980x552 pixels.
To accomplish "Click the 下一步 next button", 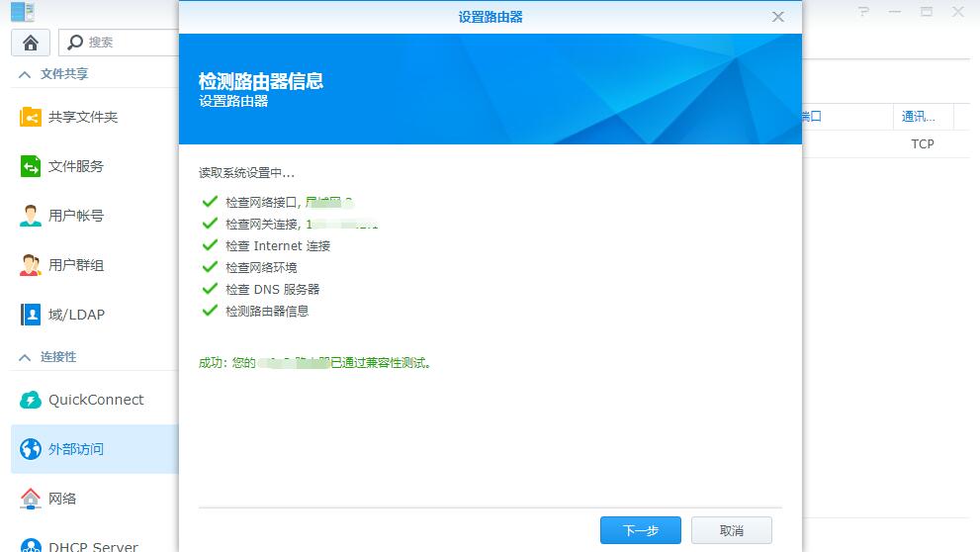I will click(641, 531).
